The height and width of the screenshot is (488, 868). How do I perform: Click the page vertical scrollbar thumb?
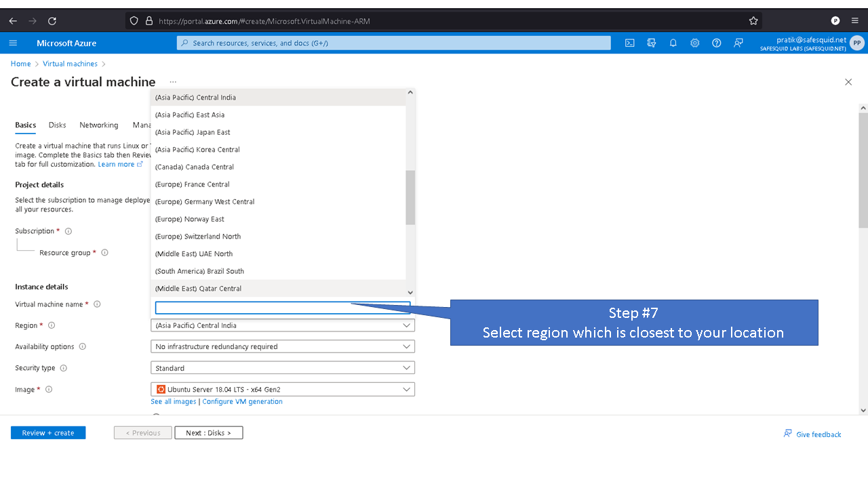point(863,171)
